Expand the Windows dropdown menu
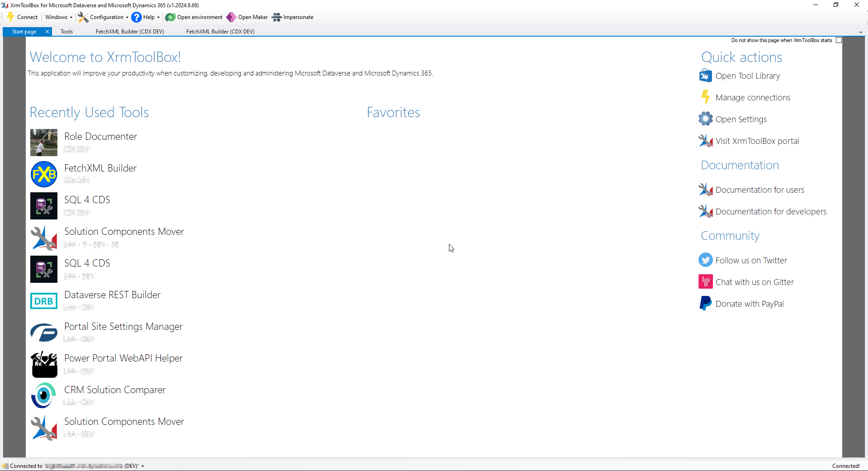 (x=59, y=17)
